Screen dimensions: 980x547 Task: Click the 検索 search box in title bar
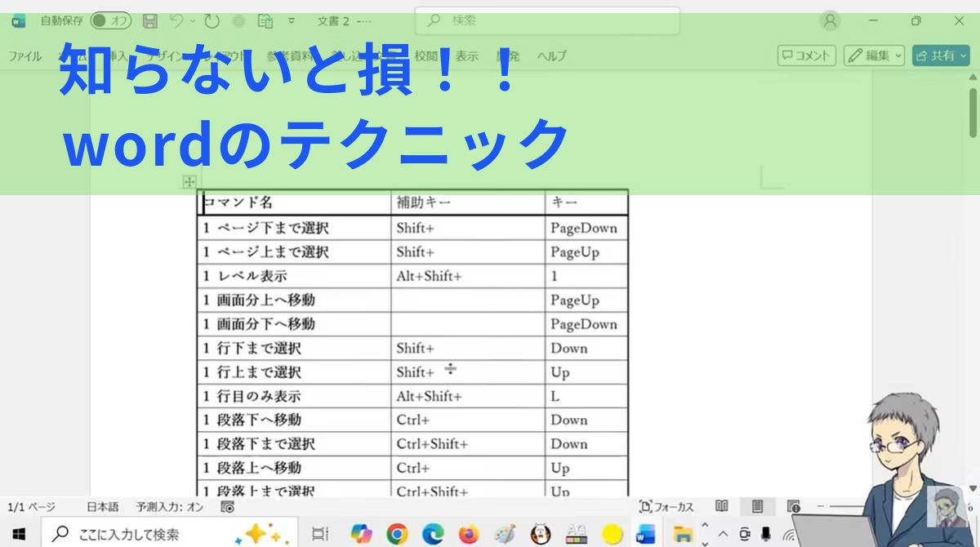point(547,20)
